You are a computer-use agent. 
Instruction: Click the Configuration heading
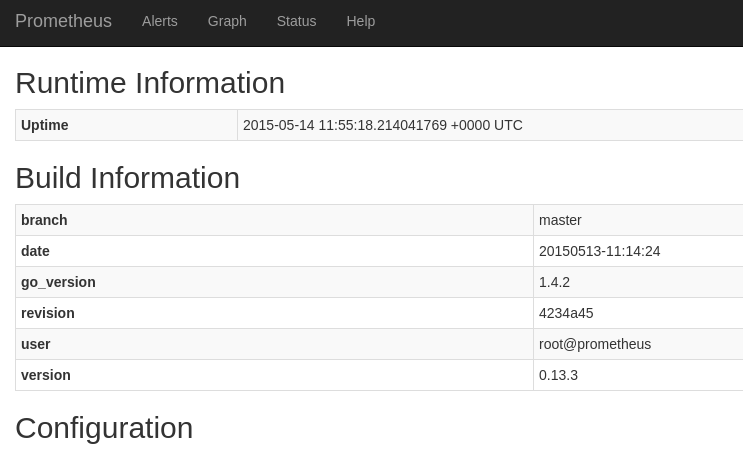point(104,428)
